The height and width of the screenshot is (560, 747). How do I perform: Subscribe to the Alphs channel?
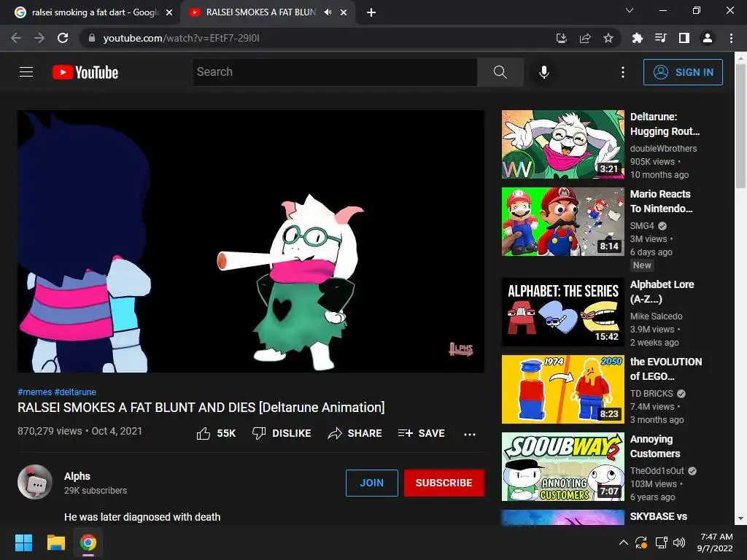click(444, 483)
